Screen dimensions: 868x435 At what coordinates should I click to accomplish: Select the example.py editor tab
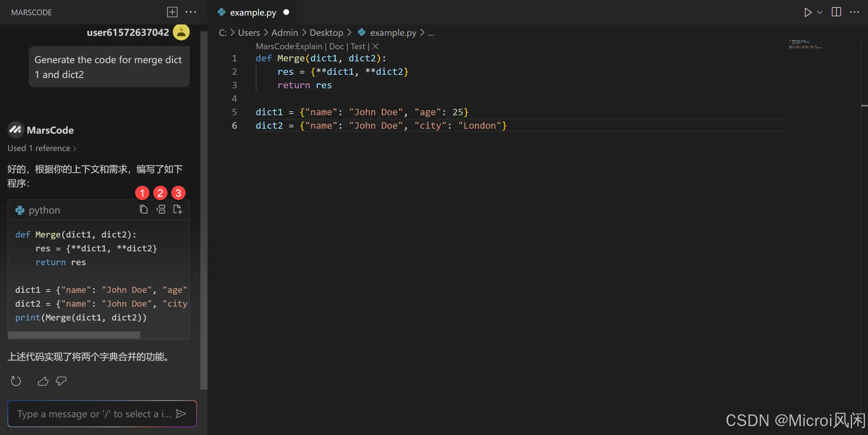tap(253, 12)
